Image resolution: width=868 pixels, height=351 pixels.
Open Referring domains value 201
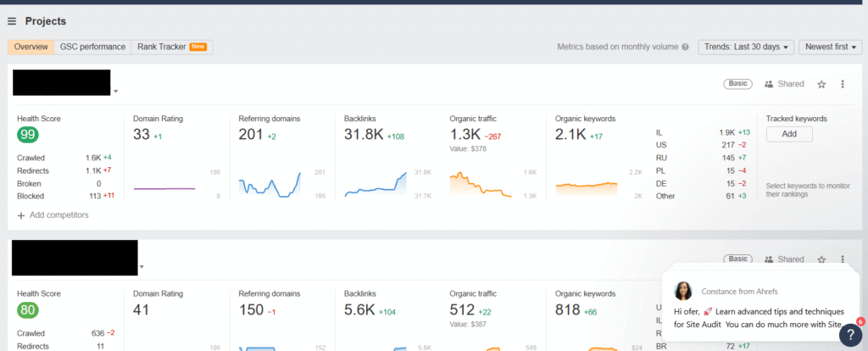click(251, 134)
